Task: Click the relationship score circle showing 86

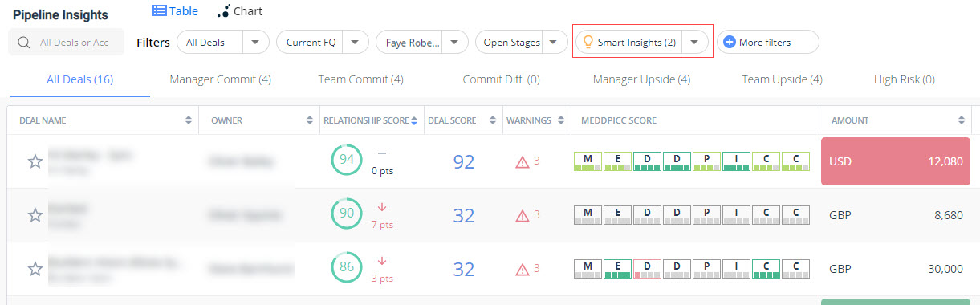Action: tap(347, 267)
